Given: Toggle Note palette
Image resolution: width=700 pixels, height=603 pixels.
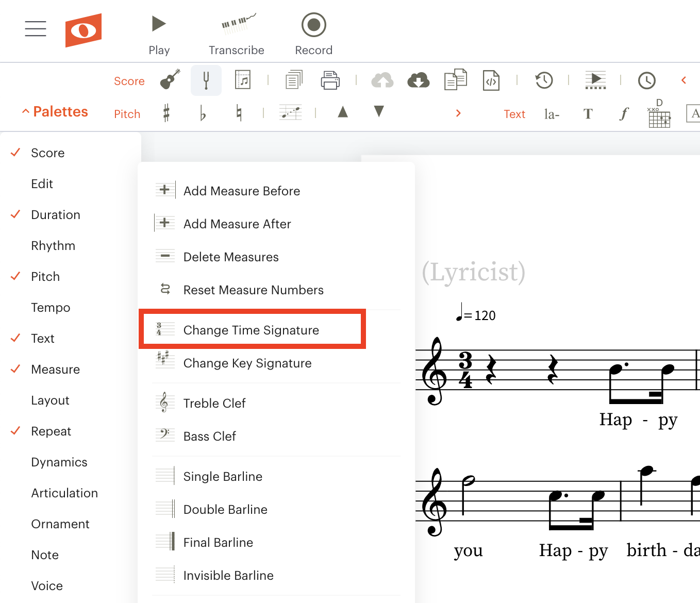Looking at the screenshot, I should pyautogui.click(x=45, y=555).
